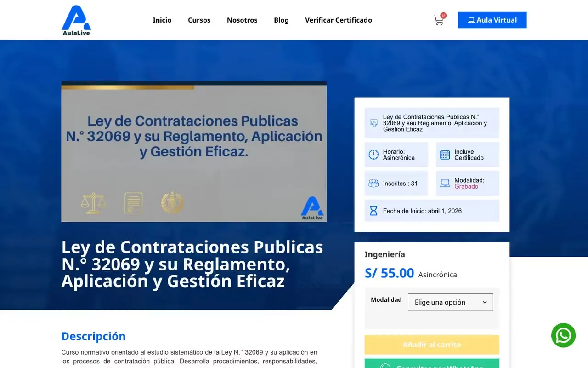This screenshot has height=368, width=588.
Task: Click the people icon beside Inscritos
Action: [x=373, y=183]
